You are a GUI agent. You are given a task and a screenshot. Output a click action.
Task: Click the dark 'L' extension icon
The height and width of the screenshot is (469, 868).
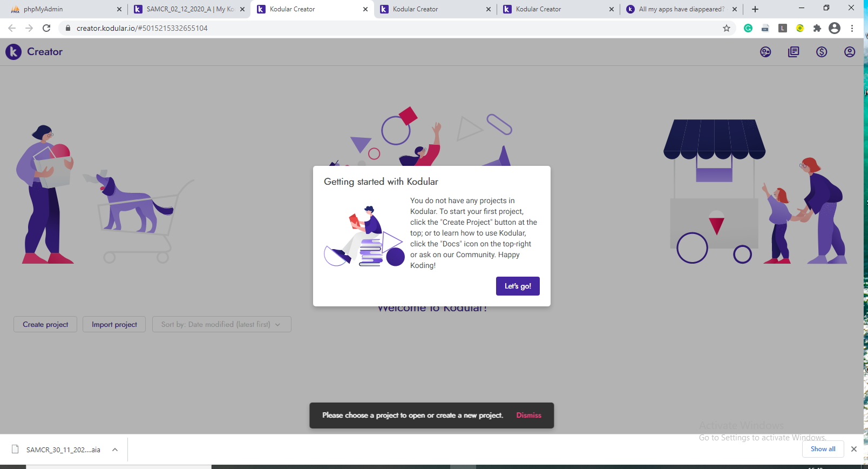[x=783, y=28]
